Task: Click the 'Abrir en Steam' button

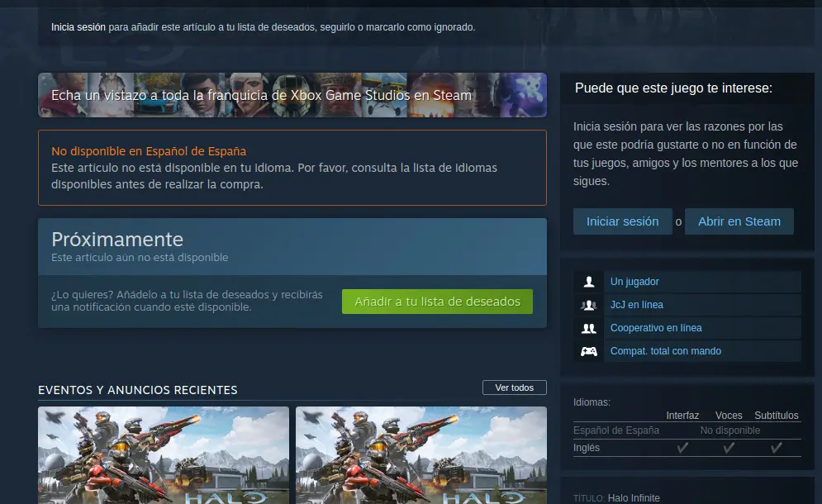Action: [x=739, y=221]
